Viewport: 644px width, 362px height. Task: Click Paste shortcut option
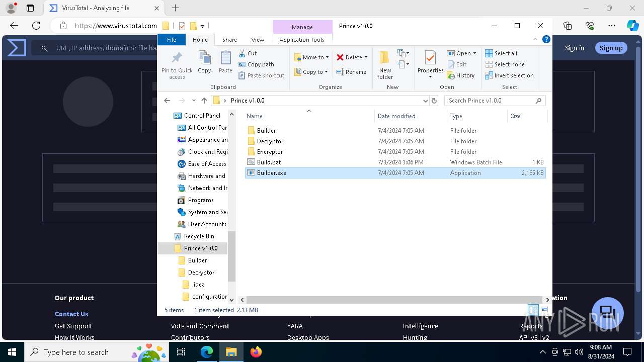(x=261, y=75)
